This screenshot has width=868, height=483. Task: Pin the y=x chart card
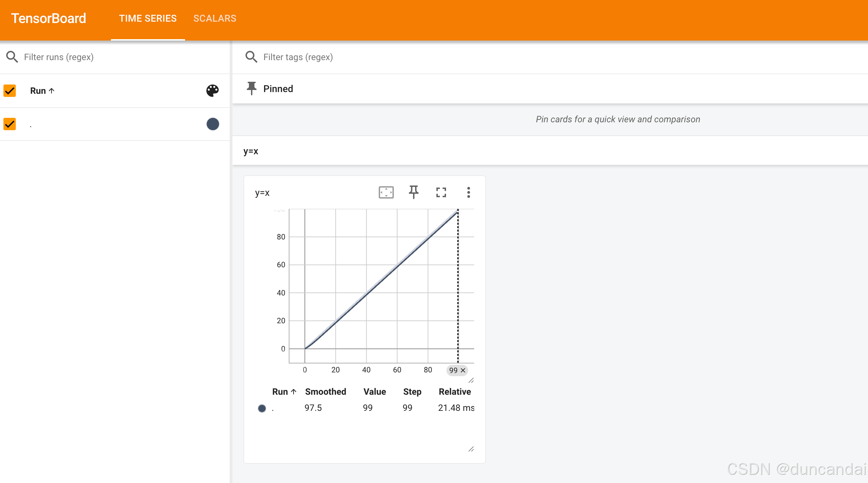pos(413,192)
